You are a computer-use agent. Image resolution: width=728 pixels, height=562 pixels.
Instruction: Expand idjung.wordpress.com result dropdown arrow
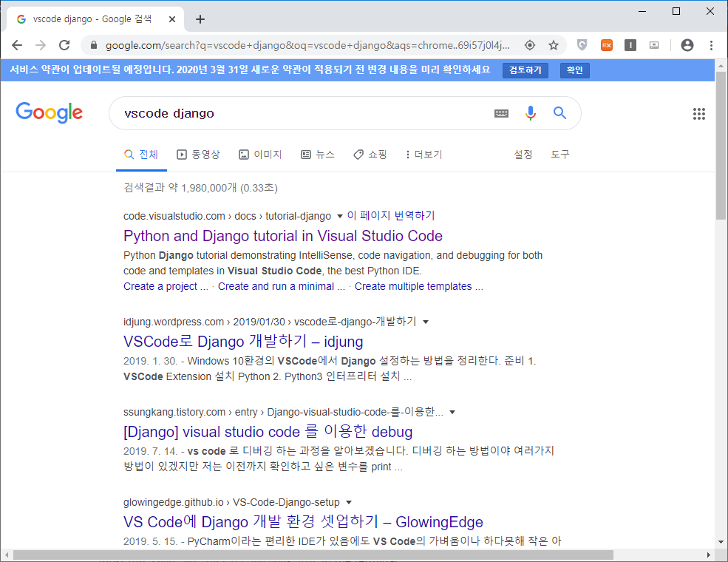click(426, 322)
